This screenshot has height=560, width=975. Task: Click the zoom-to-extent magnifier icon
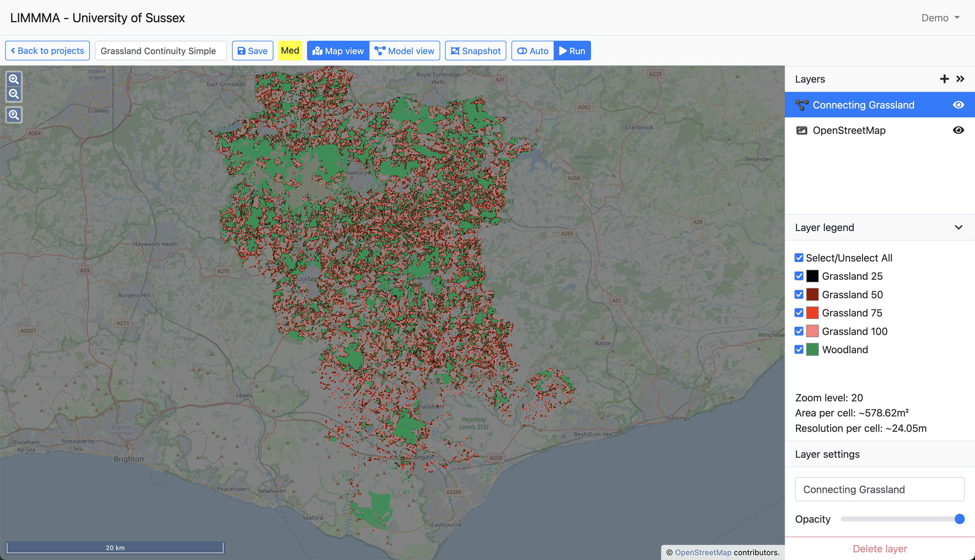click(x=14, y=115)
